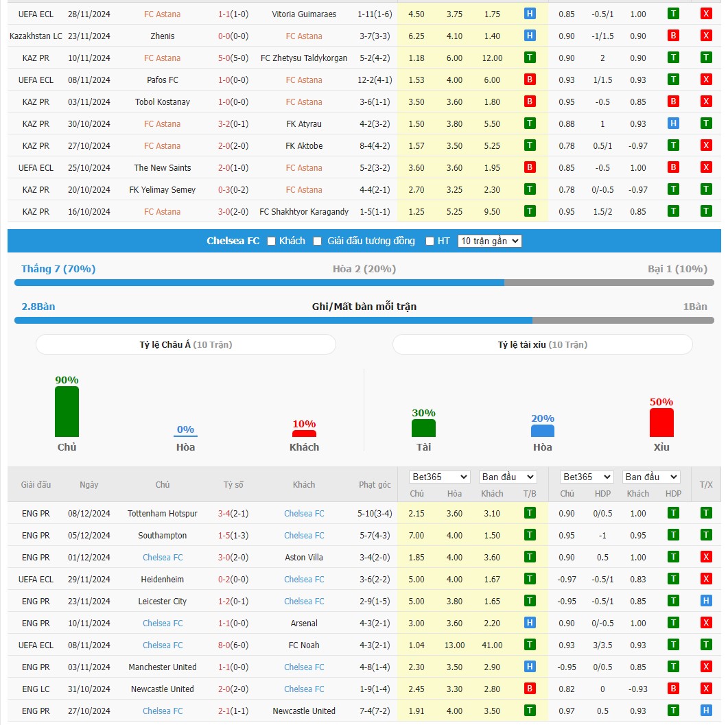Click the blue H result badge in the Vitoria Guimaraes row

tap(530, 14)
